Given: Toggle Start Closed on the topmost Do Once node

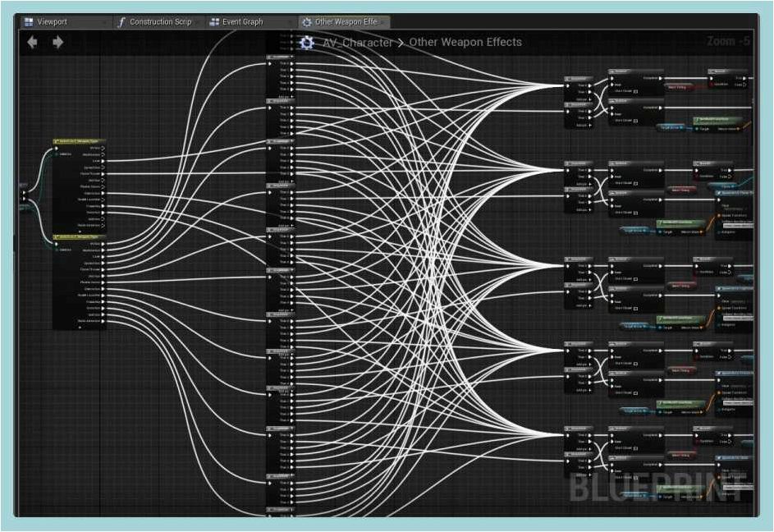Looking at the screenshot, I should pos(634,91).
